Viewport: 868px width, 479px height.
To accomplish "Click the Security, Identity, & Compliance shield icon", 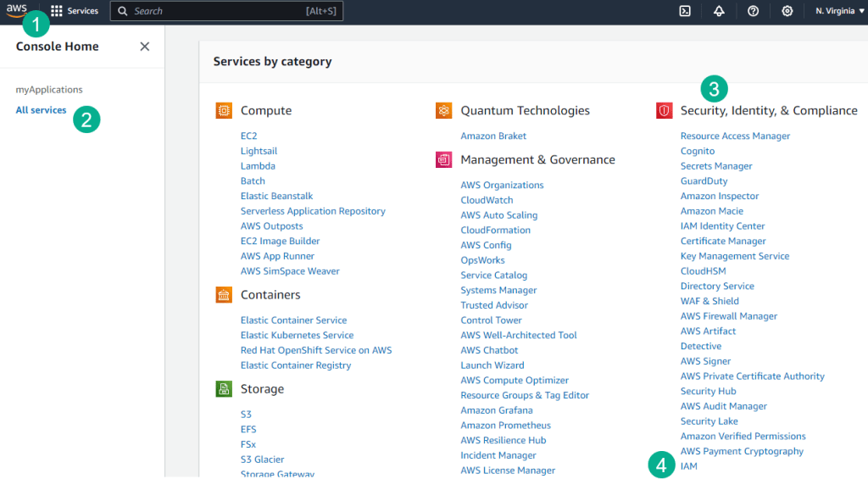I will [664, 110].
